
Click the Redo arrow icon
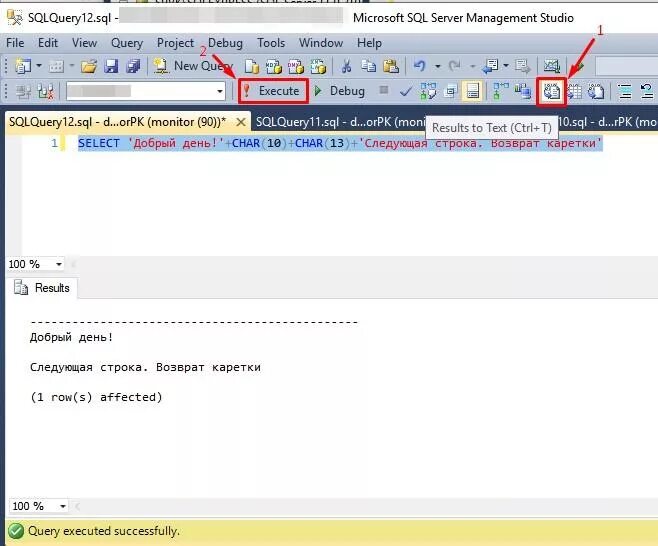(x=454, y=66)
